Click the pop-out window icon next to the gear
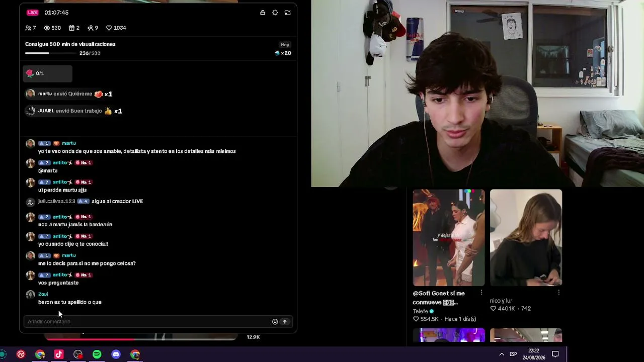Viewport: 644px width, 362px height. (288, 13)
